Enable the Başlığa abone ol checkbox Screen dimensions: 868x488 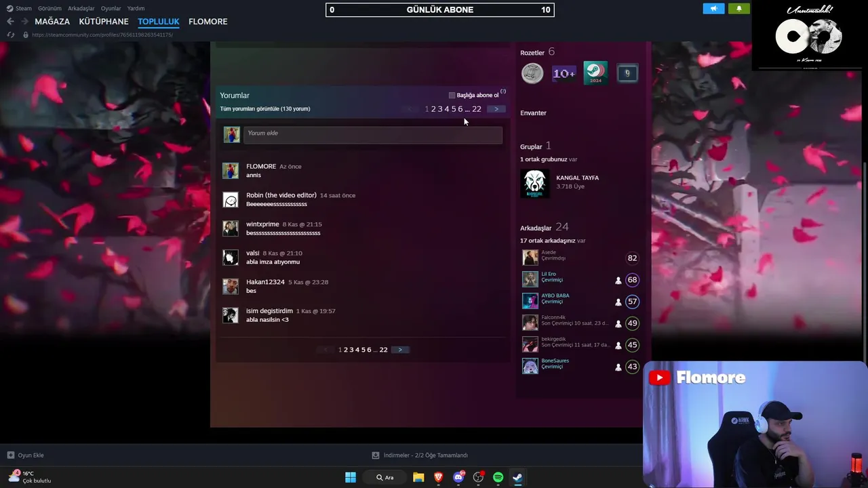[452, 96]
